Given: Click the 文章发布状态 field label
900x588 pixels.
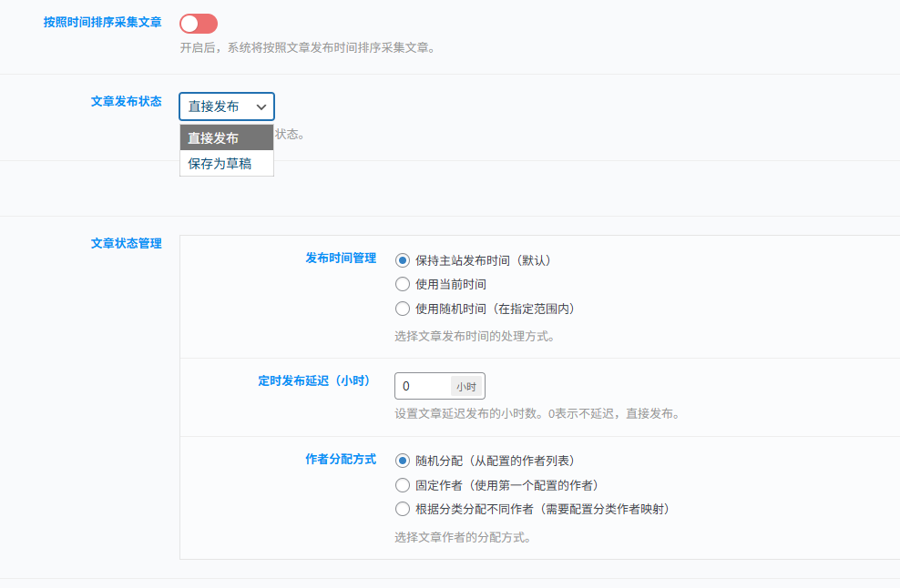Looking at the screenshot, I should click(x=127, y=102).
